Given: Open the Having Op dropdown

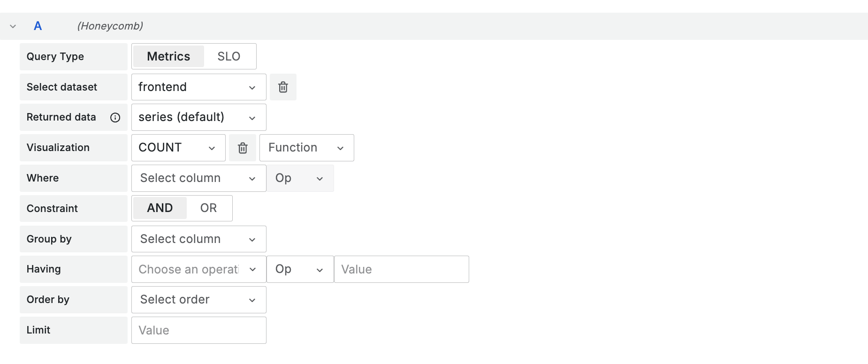Looking at the screenshot, I should 300,269.
